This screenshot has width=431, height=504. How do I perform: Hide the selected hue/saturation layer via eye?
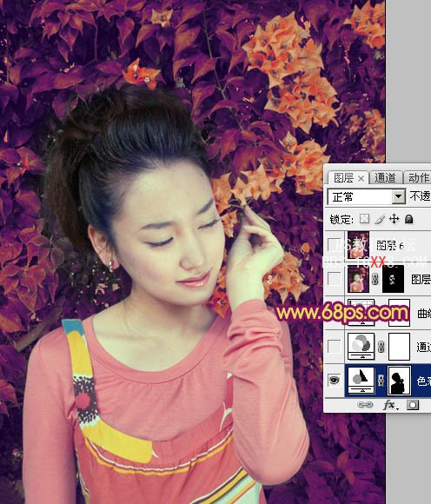[335, 381]
